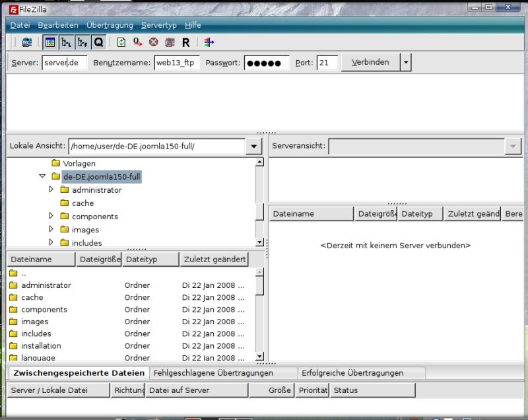Expand the components tree folder
The height and width of the screenshot is (420, 528).
51,215
